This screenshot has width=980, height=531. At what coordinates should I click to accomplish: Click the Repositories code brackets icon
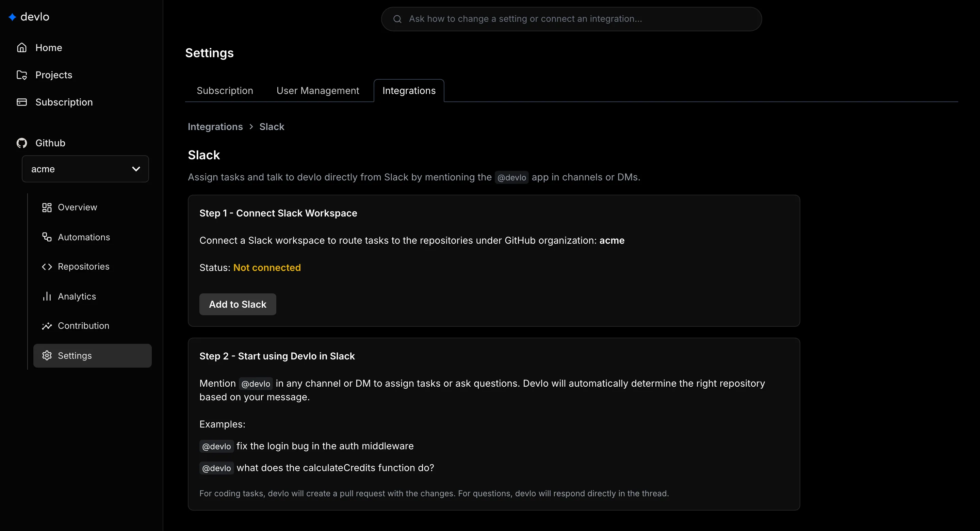pyautogui.click(x=47, y=267)
